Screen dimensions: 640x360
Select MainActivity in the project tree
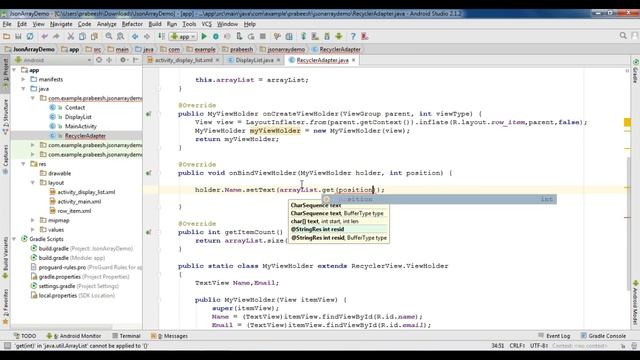click(x=80, y=126)
